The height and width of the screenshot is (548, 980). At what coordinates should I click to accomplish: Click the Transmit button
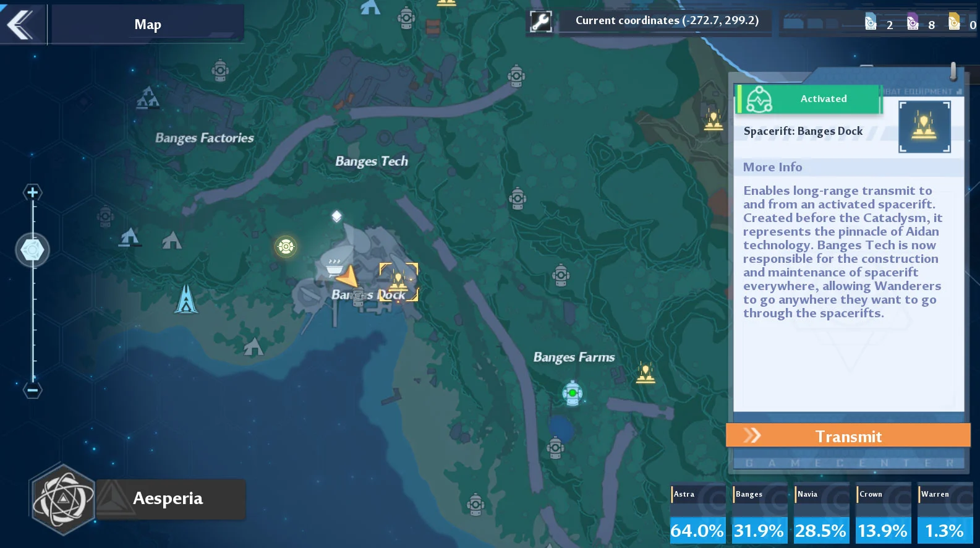tap(848, 435)
